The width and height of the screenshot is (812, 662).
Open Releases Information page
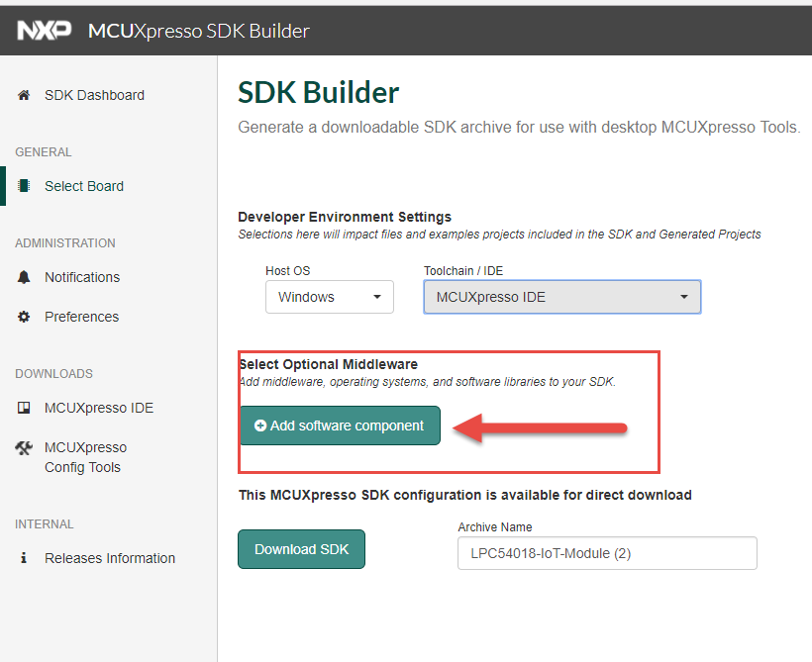click(x=110, y=558)
